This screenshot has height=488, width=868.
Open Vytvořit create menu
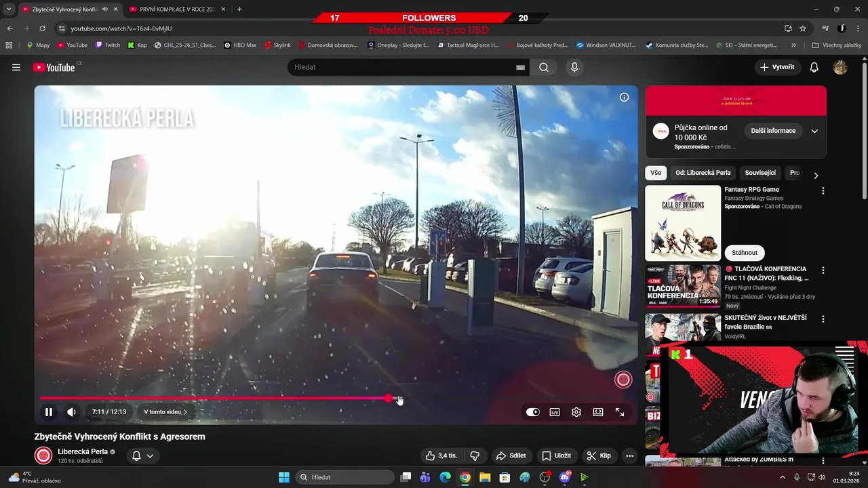click(x=777, y=67)
